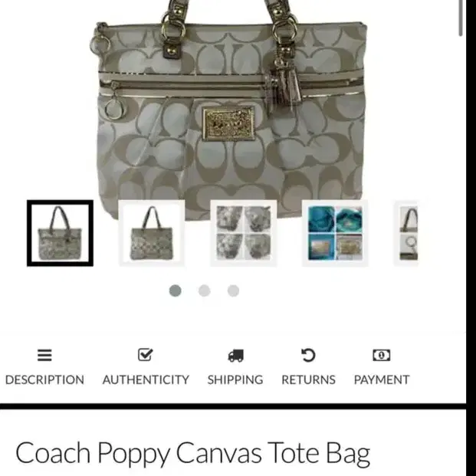Click the Returns circular arrow icon
This screenshot has width=476, height=476.
[x=308, y=355]
